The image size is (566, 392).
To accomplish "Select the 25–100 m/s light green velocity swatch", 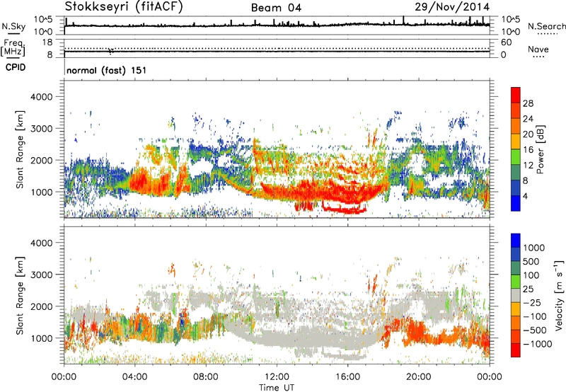I will (x=516, y=282).
